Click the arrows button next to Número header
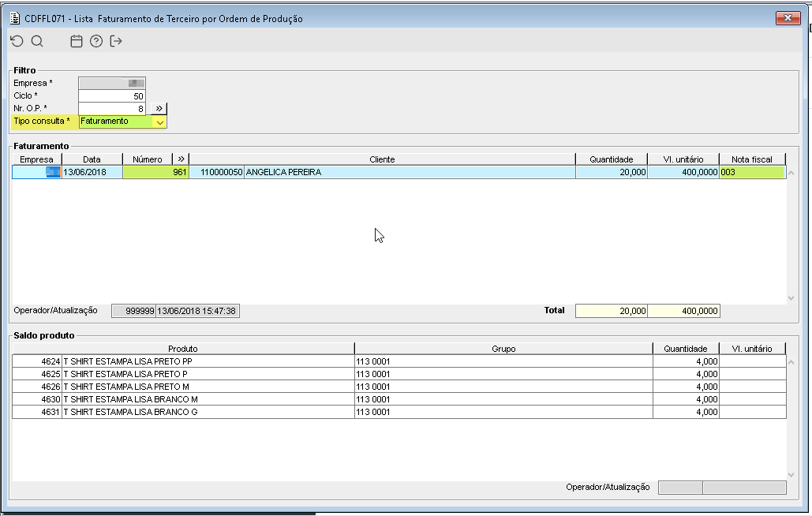 pyautogui.click(x=181, y=159)
